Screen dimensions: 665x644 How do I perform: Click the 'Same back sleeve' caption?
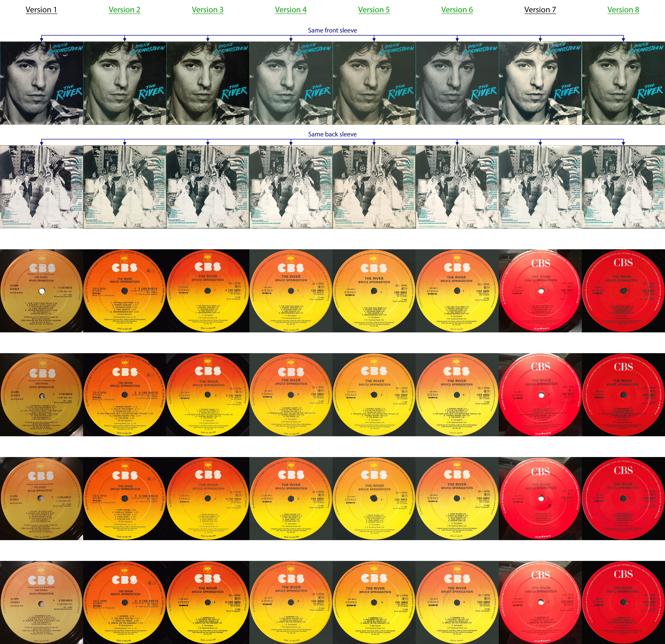(x=332, y=134)
